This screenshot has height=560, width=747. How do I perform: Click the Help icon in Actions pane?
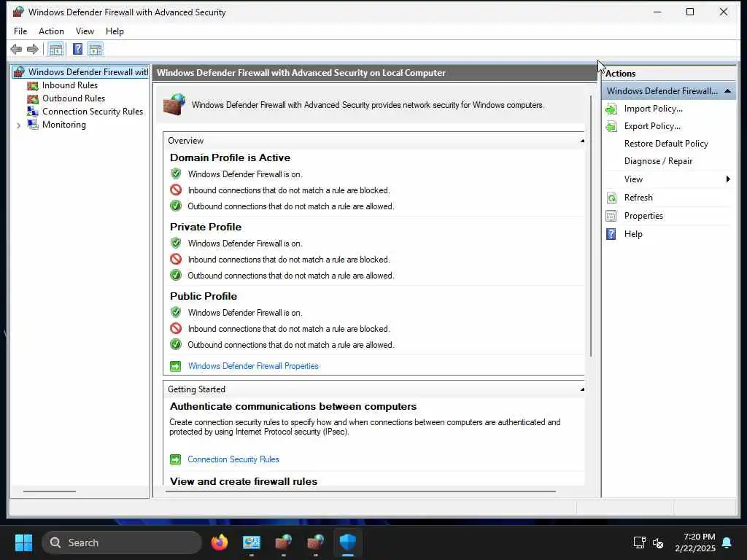(x=611, y=234)
